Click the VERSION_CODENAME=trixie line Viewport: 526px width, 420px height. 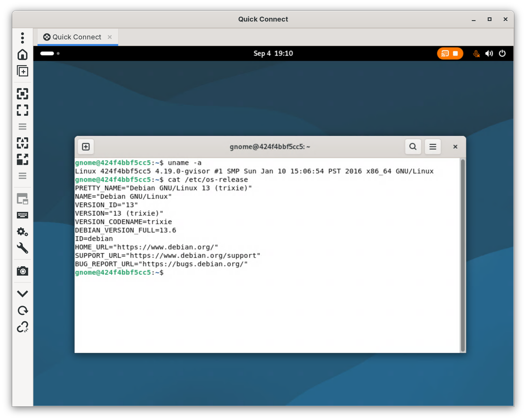[124, 222]
